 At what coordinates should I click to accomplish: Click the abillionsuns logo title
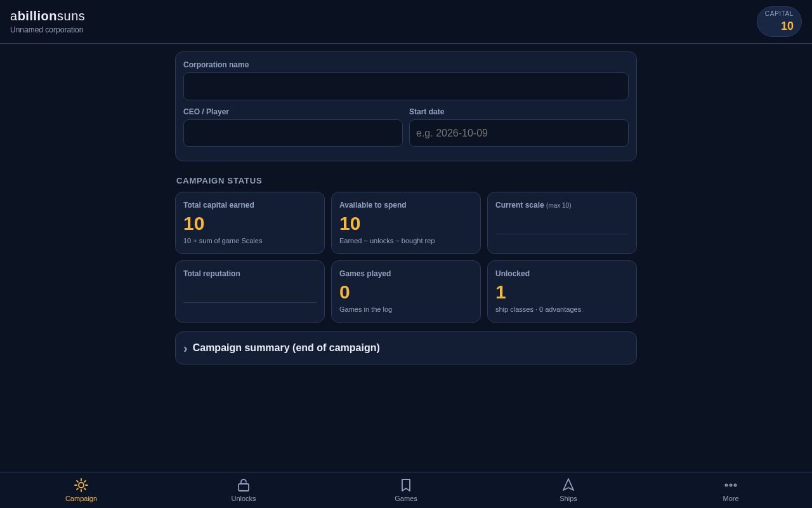pos(48,16)
